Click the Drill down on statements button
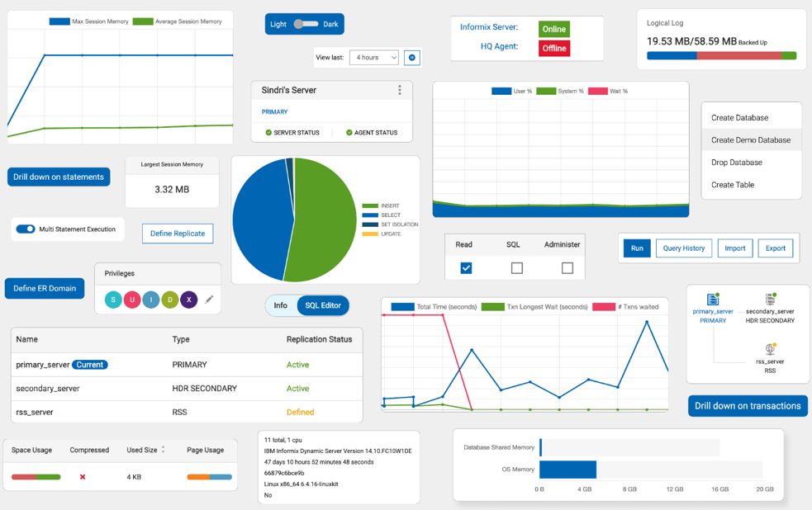 [x=58, y=177]
